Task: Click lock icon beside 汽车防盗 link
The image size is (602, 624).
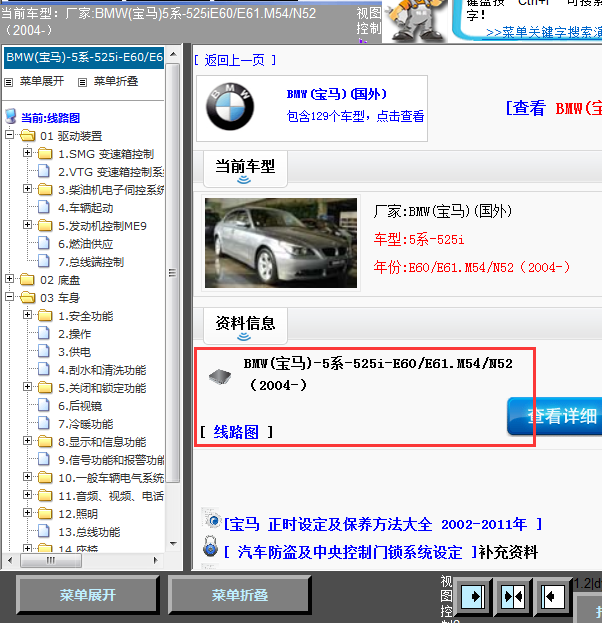Action: coord(210,546)
